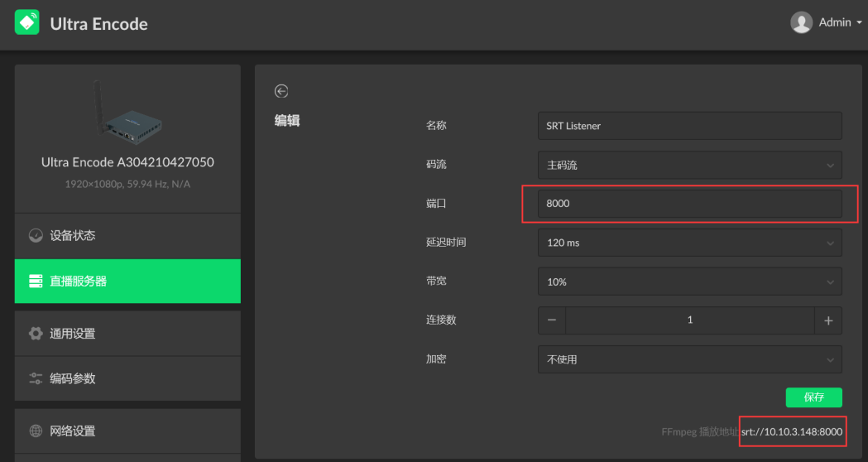Viewport: 868px width, 462px height.
Task: Open the 码流 dropdown showing 主码流
Action: [690, 165]
